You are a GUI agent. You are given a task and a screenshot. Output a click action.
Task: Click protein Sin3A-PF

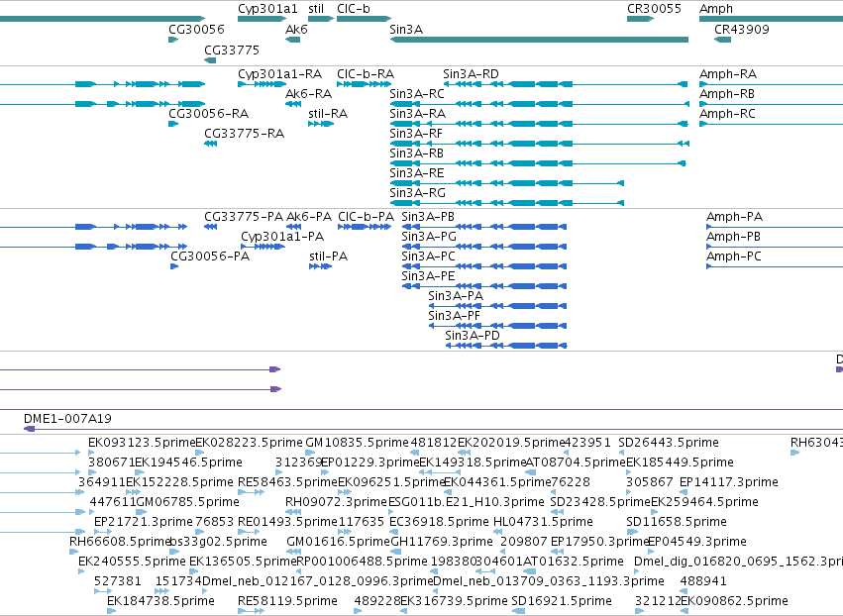point(455,316)
